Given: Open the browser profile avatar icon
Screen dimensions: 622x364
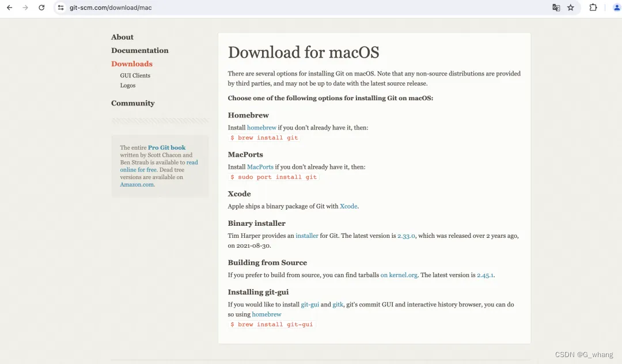Looking at the screenshot, I should click(617, 7).
